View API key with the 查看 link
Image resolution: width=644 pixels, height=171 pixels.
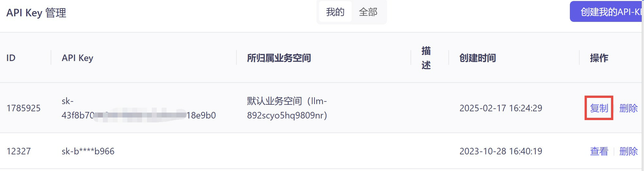(x=599, y=151)
